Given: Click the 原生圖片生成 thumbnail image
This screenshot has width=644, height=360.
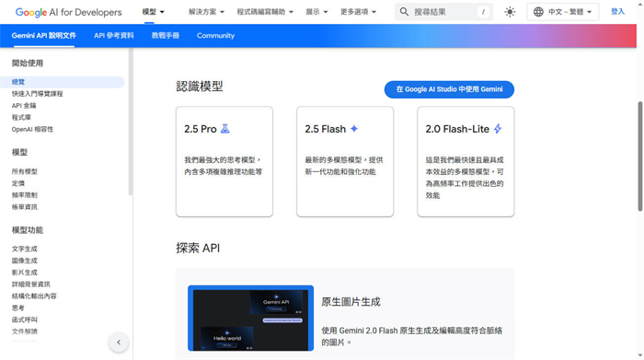Looking at the screenshot, I should 250,318.
